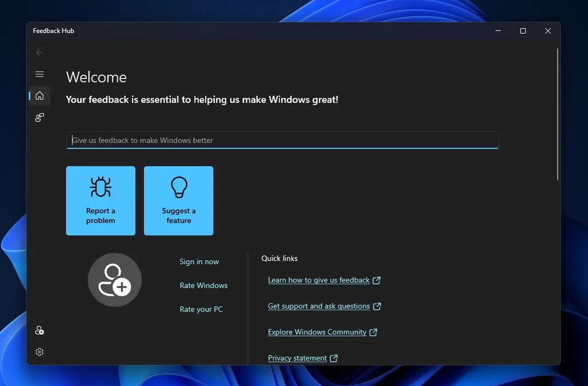Click the large profile avatar icon

[114, 280]
